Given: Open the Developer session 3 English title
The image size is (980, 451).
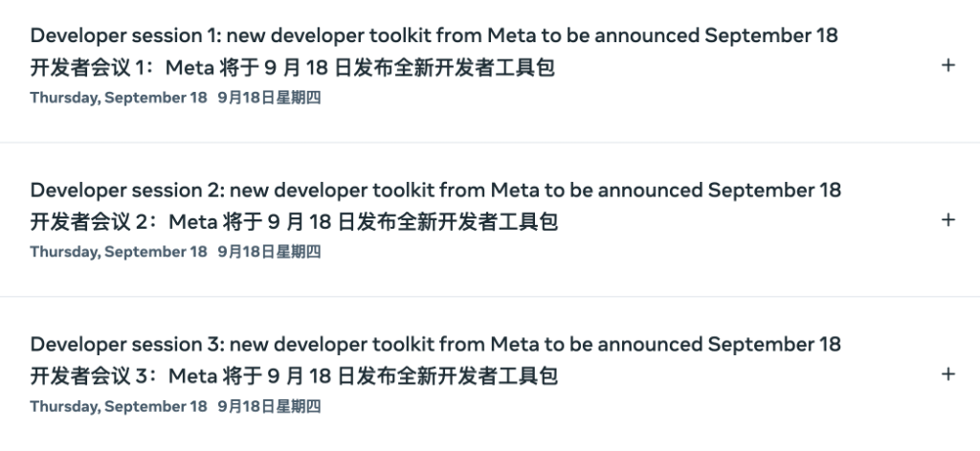Looking at the screenshot, I should 435,345.
